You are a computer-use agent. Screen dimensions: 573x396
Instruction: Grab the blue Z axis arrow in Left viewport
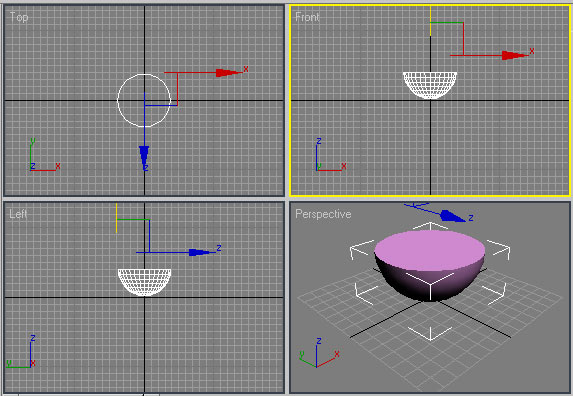(x=201, y=252)
